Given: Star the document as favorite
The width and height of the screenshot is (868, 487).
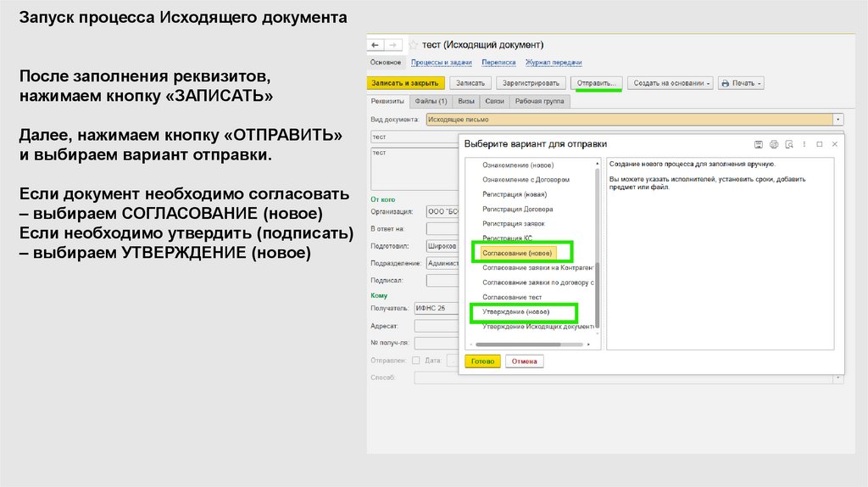Looking at the screenshot, I should (413, 44).
